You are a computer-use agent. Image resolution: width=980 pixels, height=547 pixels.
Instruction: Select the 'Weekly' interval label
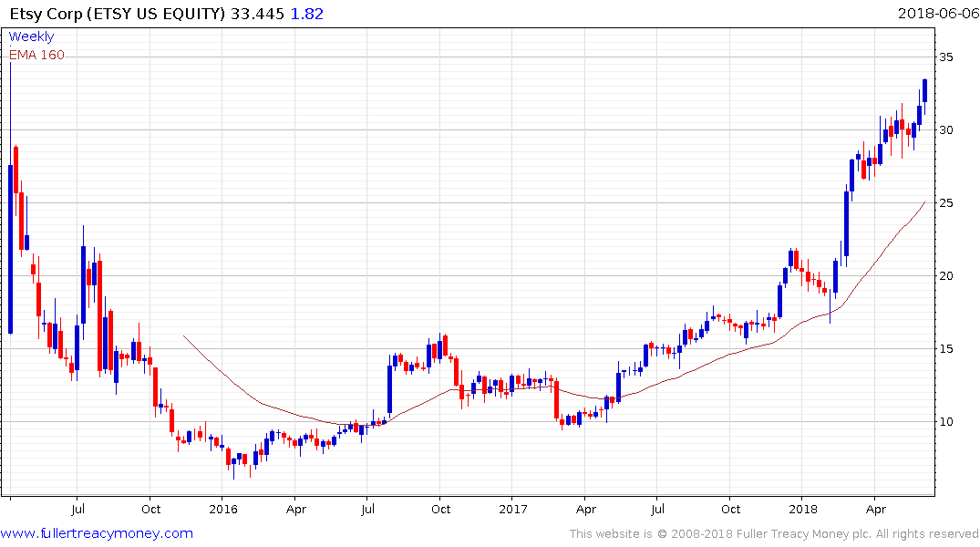[31, 36]
